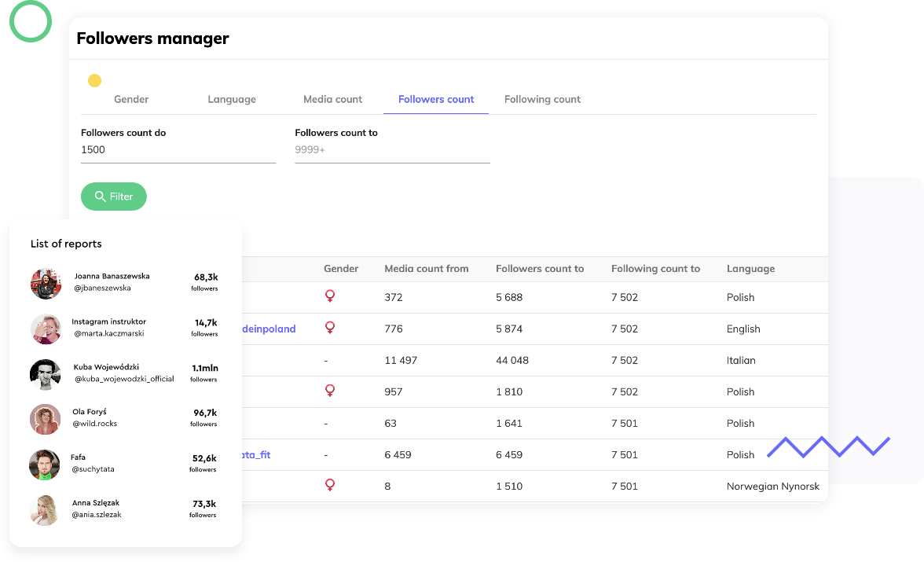Image resolution: width=924 pixels, height=562 pixels.
Task: Open Anna Szlęzak's avatar
Action: click(45, 510)
